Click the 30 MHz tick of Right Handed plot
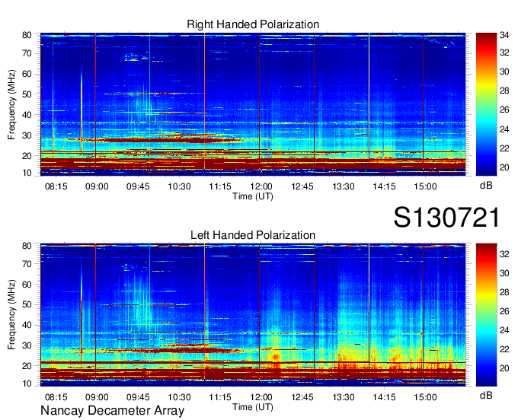518x420 pixels. [x=27, y=135]
